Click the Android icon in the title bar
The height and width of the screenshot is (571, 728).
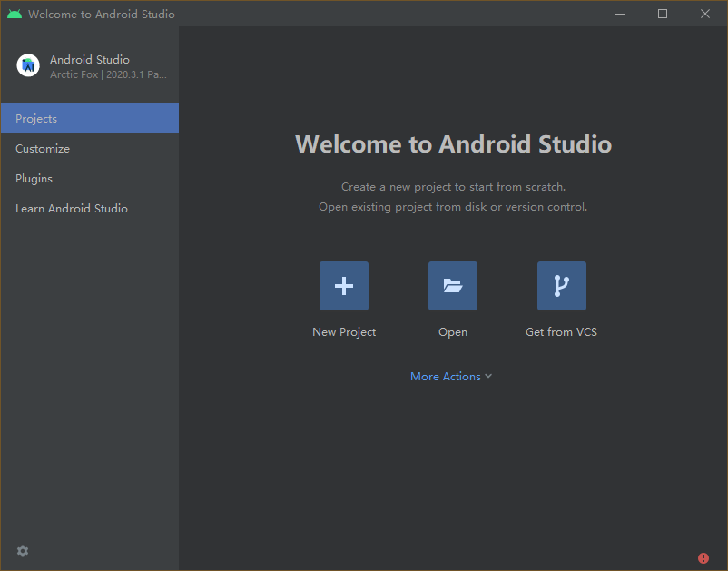click(14, 14)
